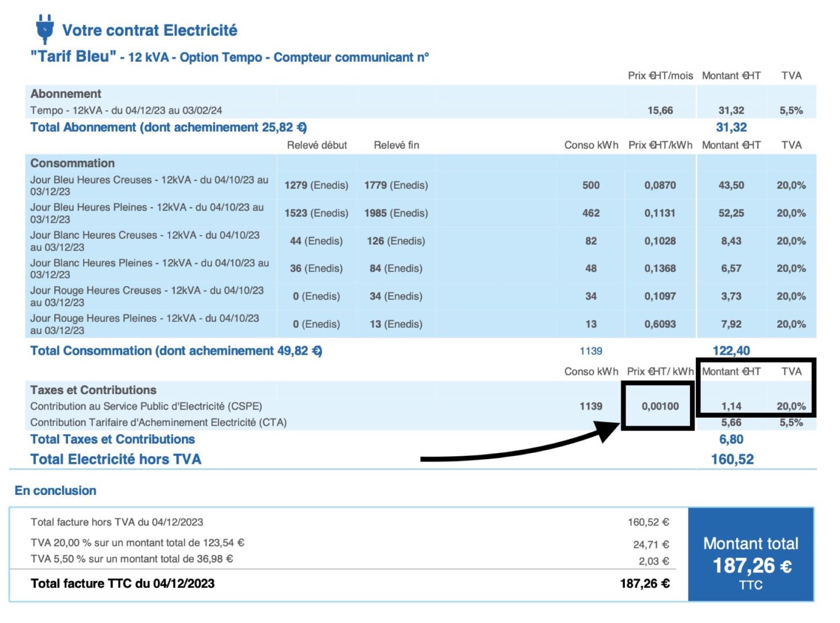Click the CSPE contribution line label
This screenshot has width=840, height=623.
[146, 406]
